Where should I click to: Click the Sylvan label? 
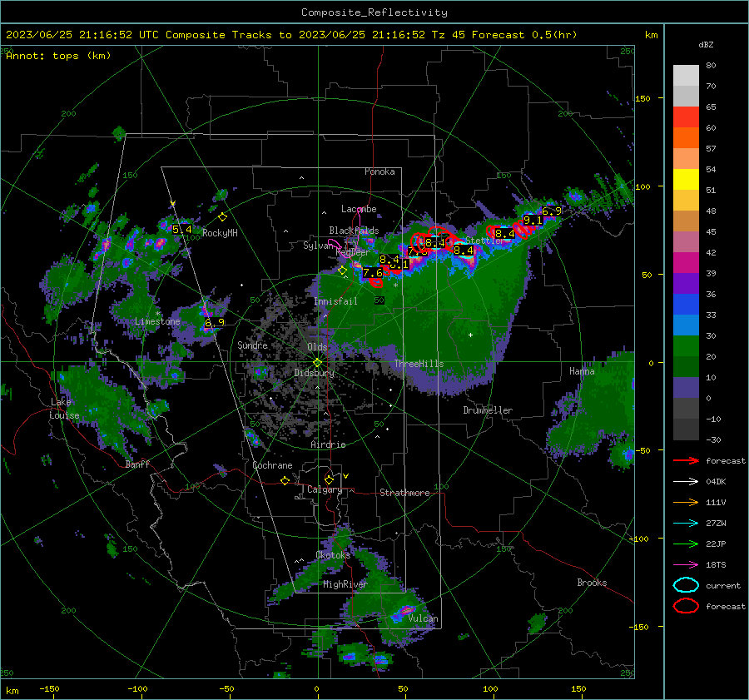(x=318, y=246)
